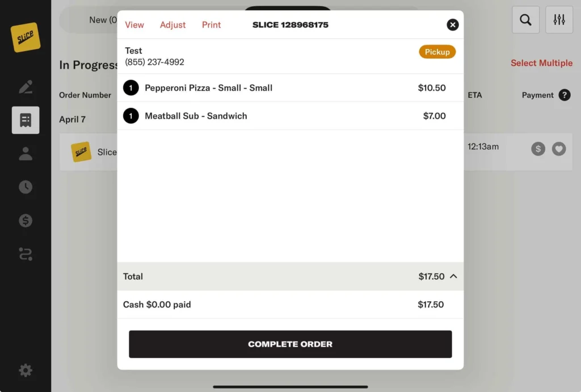The image size is (581, 392).
Task: Click the gray dollar icon on the order row
Action: [538, 149]
